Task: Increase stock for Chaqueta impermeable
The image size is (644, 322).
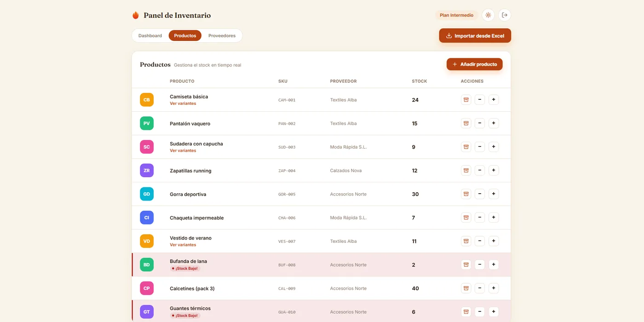Action: click(x=494, y=217)
